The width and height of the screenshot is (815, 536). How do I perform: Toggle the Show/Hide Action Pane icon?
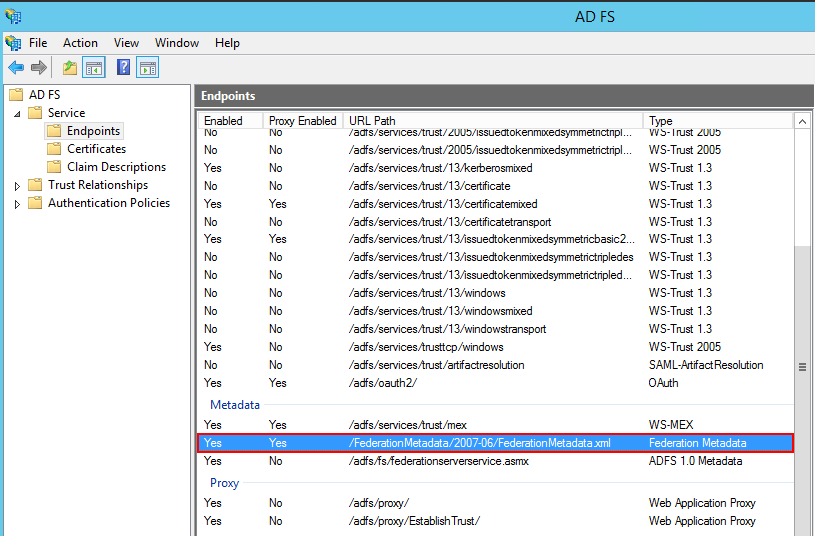pyautogui.click(x=148, y=68)
